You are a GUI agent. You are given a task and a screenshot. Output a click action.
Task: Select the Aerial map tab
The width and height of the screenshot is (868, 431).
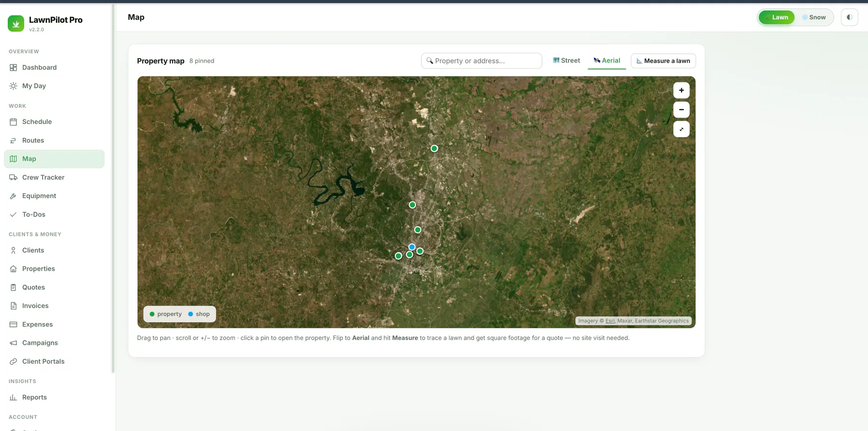[x=606, y=61]
